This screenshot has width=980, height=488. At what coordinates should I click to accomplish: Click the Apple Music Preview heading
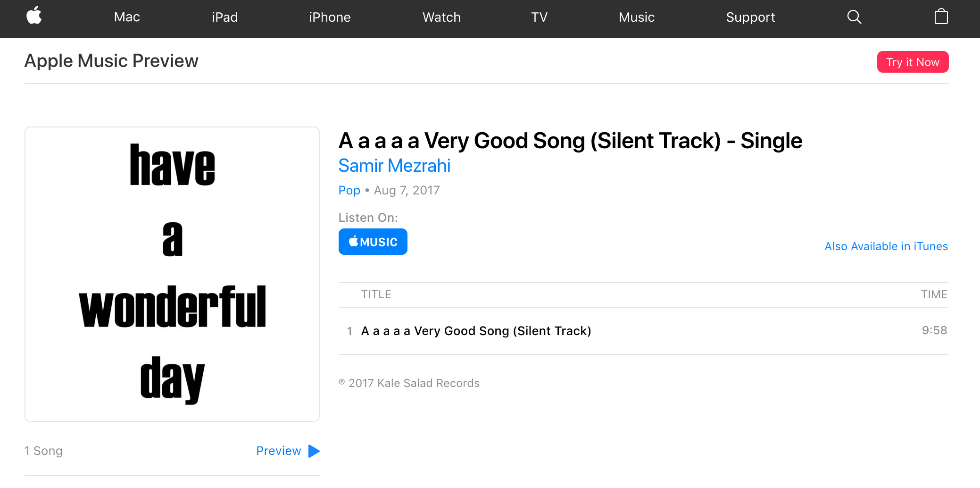tap(111, 61)
